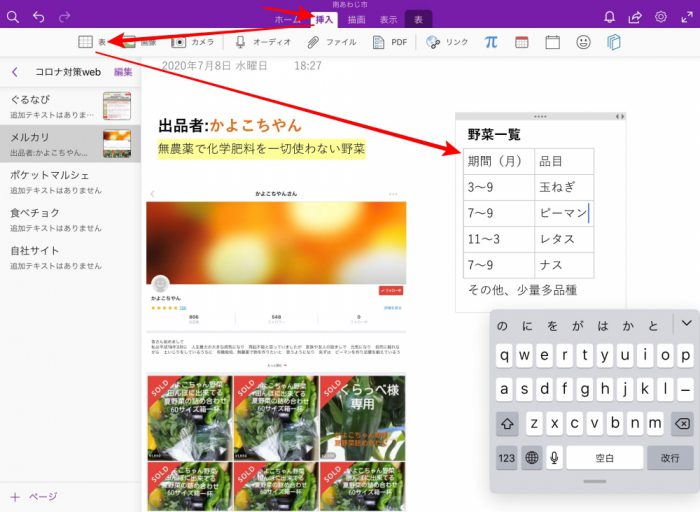Click the highlighted 無農薬で化学肥料 text line
The width and height of the screenshot is (700, 512).
(262, 149)
